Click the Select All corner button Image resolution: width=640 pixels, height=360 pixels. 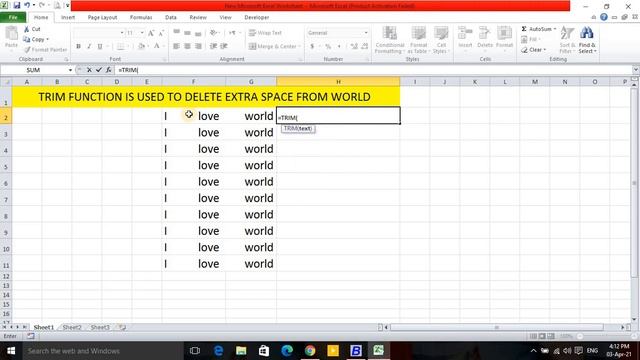(x=6, y=82)
